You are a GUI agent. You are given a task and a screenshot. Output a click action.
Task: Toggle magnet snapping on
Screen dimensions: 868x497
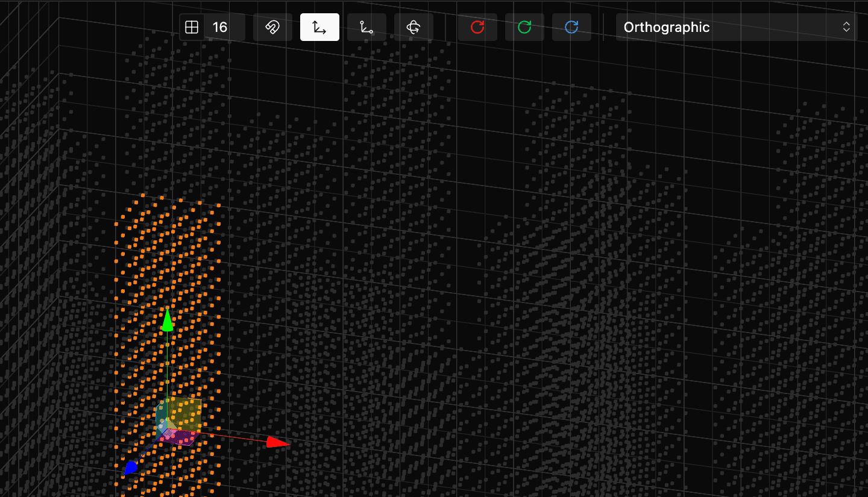[x=272, y=27]
